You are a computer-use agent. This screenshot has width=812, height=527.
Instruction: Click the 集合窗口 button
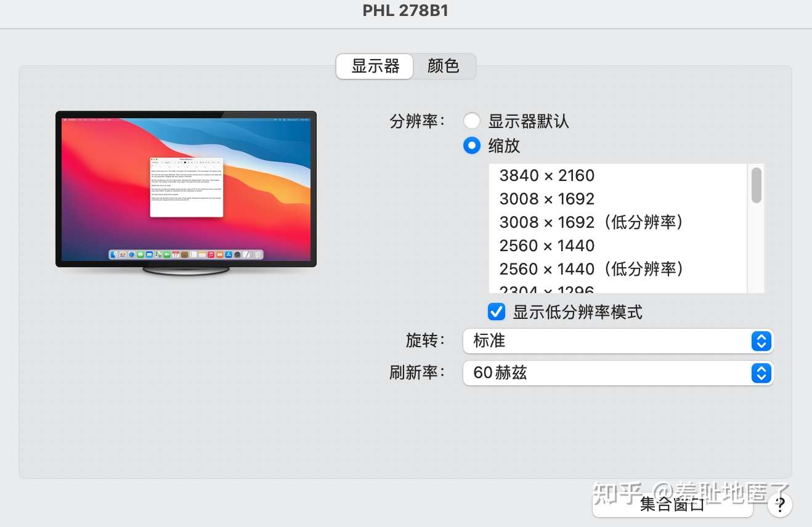673,504
